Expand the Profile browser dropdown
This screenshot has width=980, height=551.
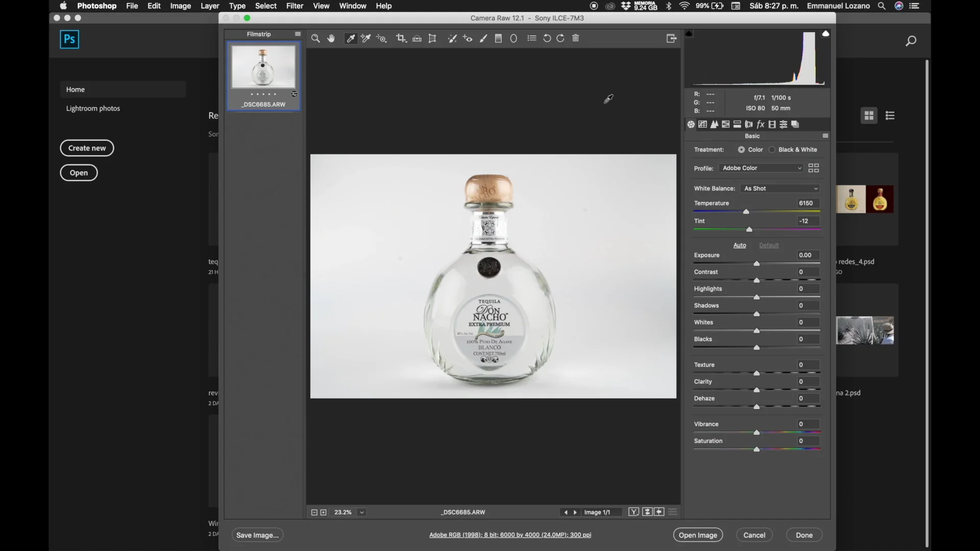(x=813, y=167)
